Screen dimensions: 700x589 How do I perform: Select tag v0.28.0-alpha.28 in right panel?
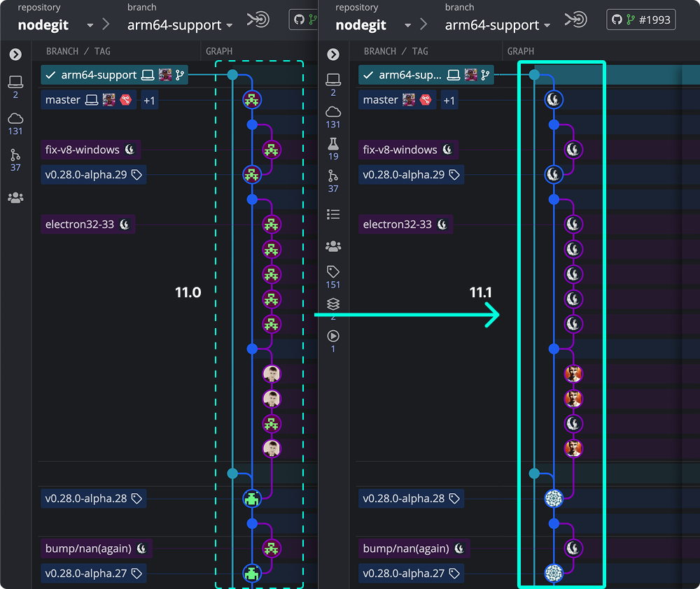[x=411, y=499]
